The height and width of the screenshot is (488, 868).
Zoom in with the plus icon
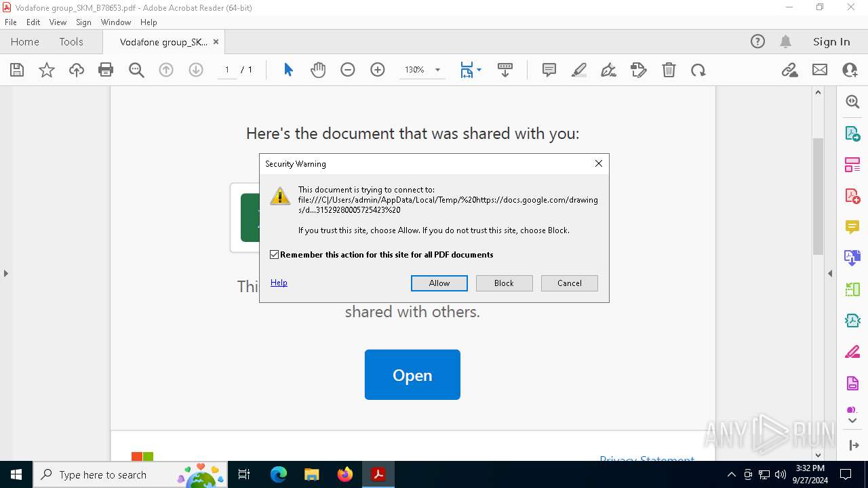pyautogui.click(x=378, y=70)
